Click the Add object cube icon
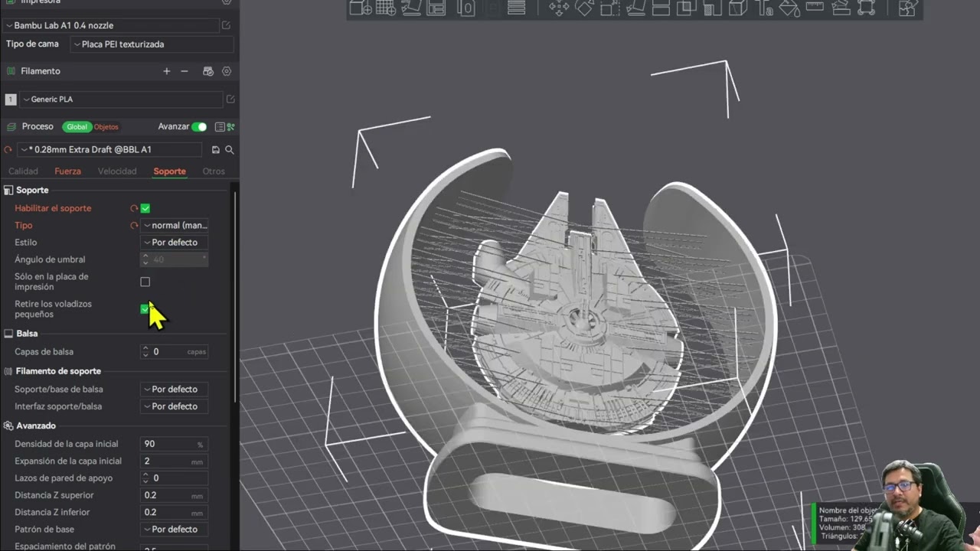980x551 pixels. (x=361, y=8)
